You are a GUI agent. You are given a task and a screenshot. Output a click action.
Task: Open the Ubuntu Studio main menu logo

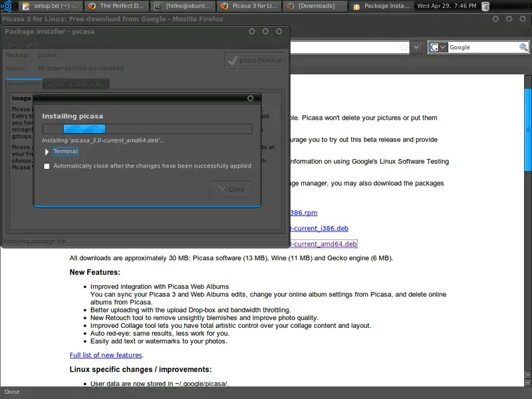(x=7, y=6)
